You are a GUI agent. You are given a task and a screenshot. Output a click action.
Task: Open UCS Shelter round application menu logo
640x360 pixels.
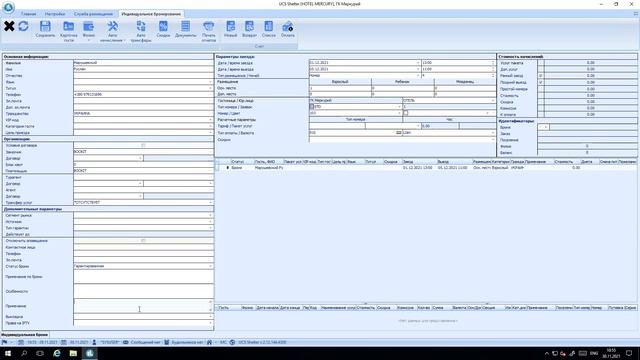(x=8, y=7)
